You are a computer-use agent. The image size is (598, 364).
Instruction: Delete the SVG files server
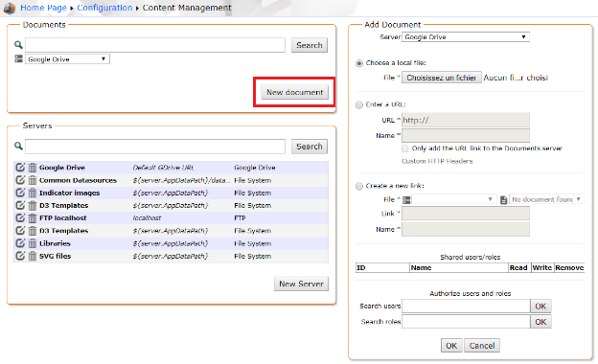33,256
